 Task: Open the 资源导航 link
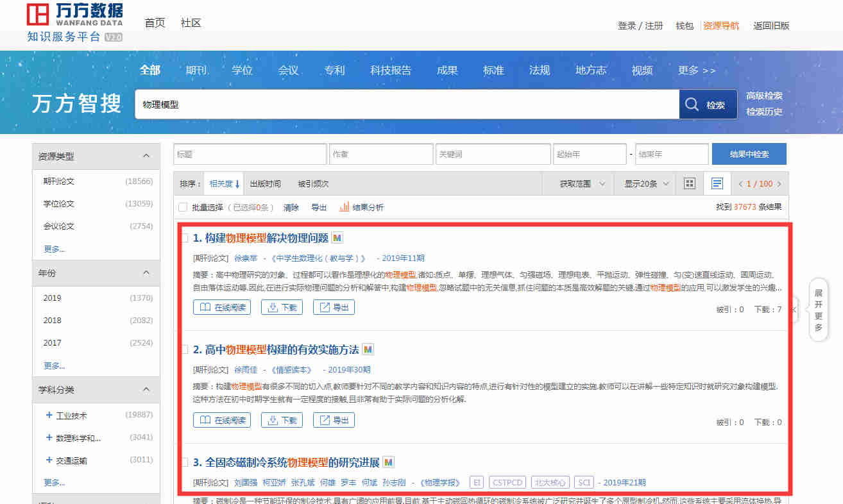pyautogui.click(x=721, y=26)
